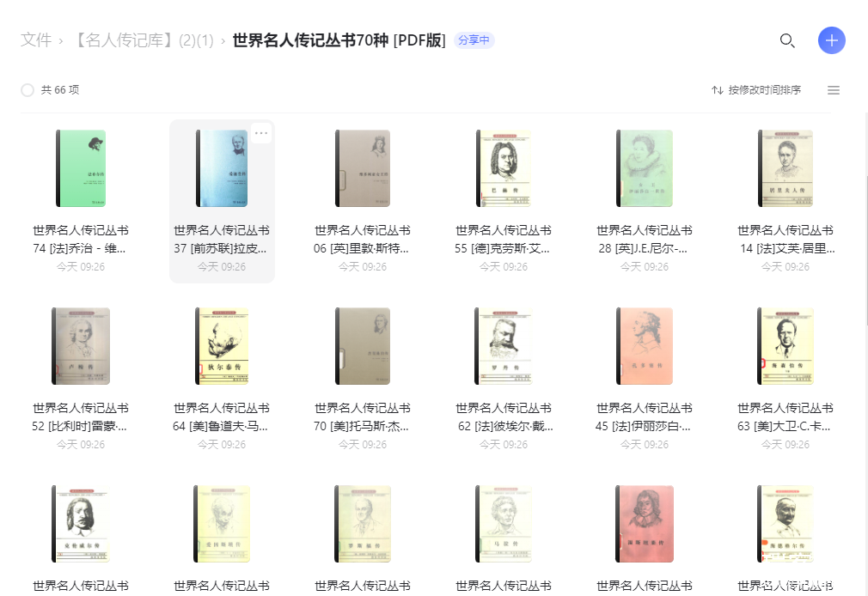Open file 世界名人传记丛书 06 [英]里敦·斯特
The image size is (868, 596).
click(363, 239)
